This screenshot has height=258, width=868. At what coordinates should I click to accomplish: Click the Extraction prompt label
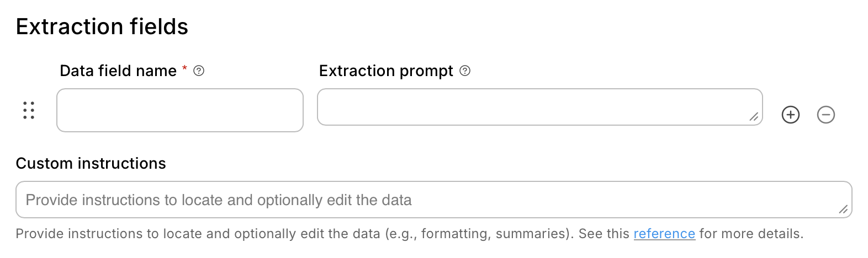[x=386, y=71]
